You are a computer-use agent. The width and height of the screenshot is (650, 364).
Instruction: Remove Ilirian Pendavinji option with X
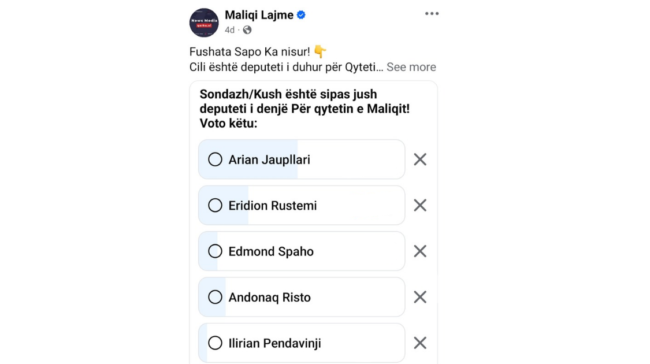[x=420, y=343]
